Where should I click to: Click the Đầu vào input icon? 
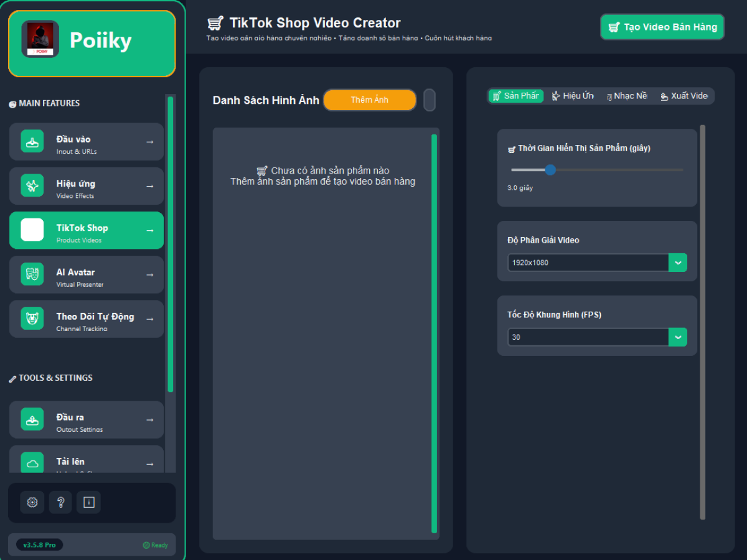(x=32, y=142)
